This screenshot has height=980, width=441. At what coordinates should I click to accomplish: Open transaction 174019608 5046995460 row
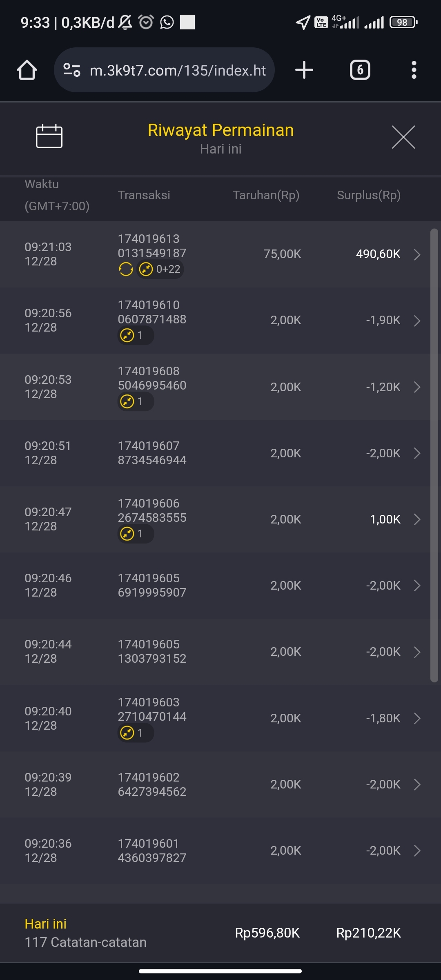[152, 379]
